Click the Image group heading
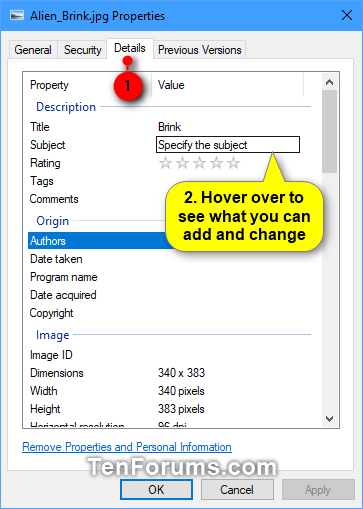 pos(53,335)
